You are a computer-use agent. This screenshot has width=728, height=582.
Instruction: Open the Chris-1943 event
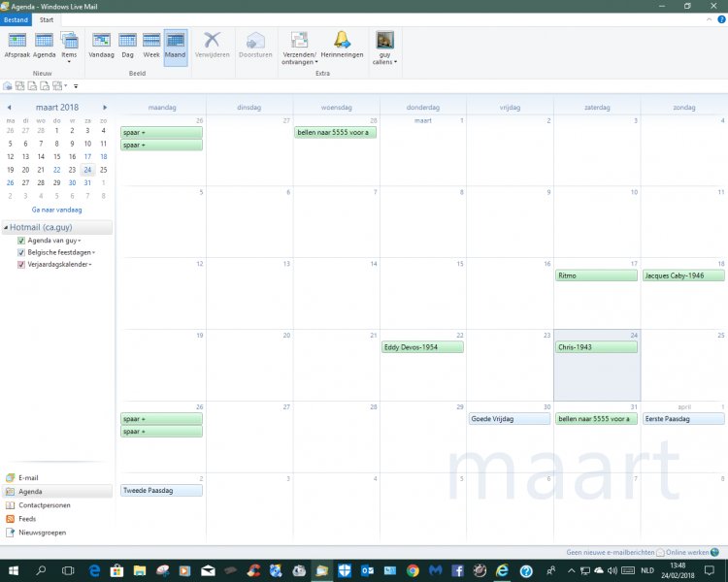tap(597, 347)
